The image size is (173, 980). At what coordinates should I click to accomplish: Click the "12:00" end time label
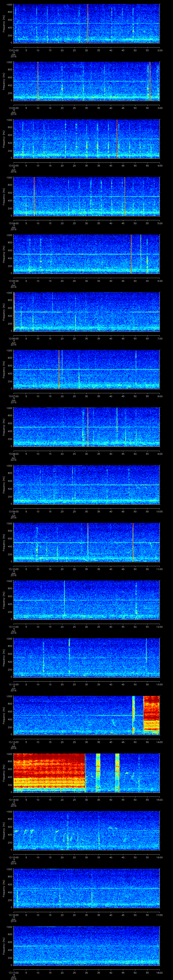159,627
